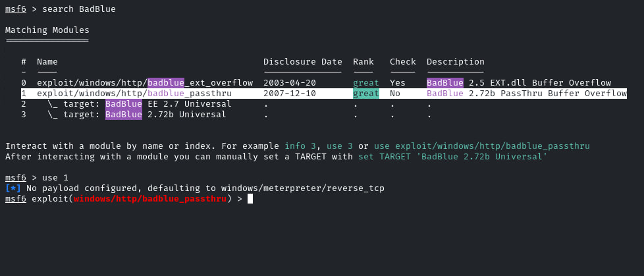The width and height of the screenshot is (644, 276).
Task: Click highlighted 'great' rank in row 1
Action: coord(366,94)
